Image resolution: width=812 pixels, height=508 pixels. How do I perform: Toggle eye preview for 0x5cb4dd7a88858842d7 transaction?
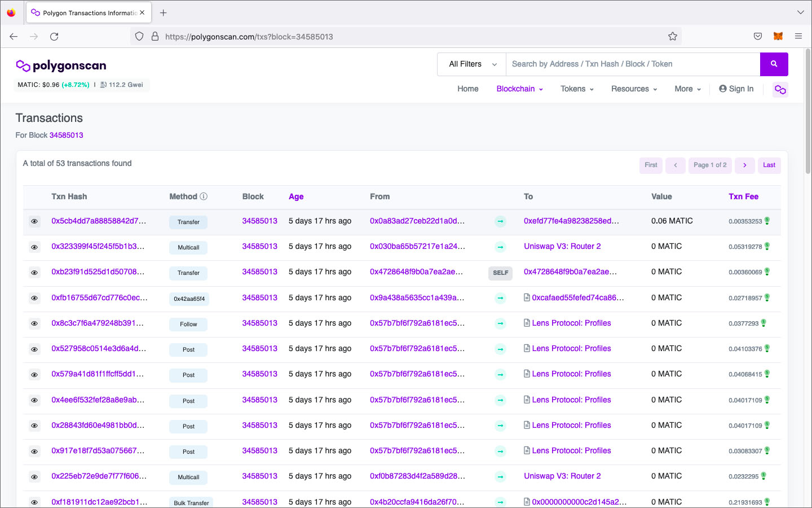click(34, 222)
